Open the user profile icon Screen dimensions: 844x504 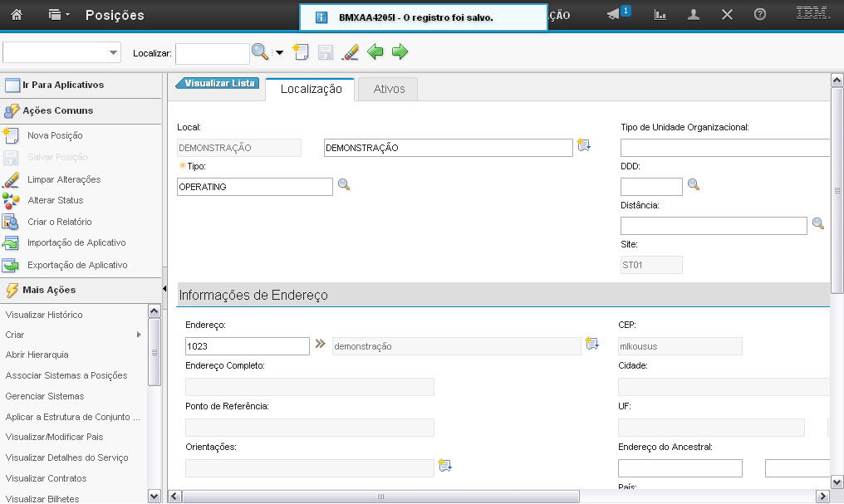(694, 15)
